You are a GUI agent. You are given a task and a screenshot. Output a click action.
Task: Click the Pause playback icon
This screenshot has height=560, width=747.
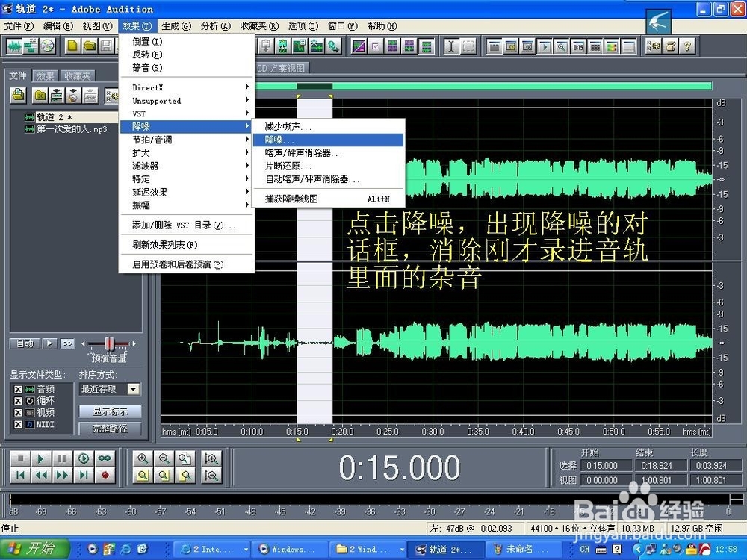coord(62,457)
